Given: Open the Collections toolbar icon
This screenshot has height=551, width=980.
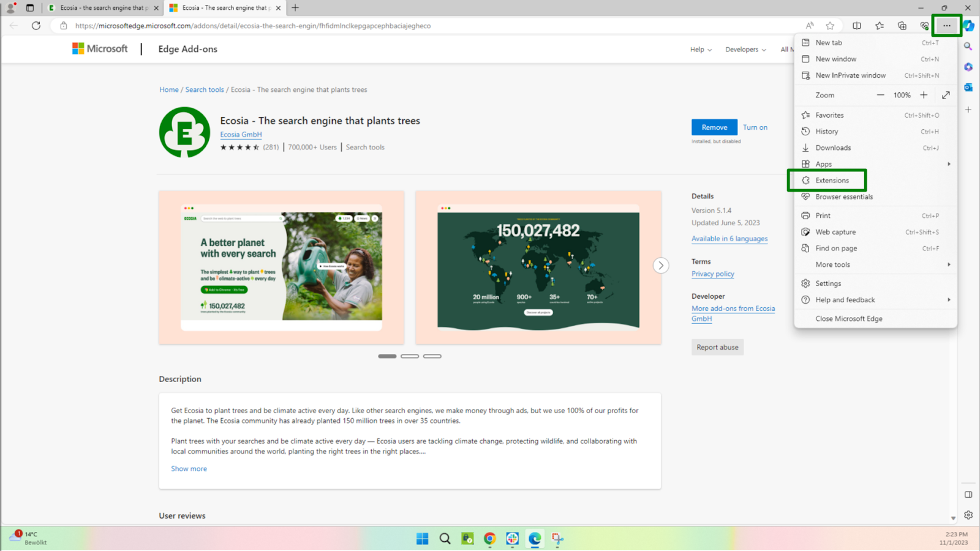Looking at the screenshot, I should (x=902, y=26).
